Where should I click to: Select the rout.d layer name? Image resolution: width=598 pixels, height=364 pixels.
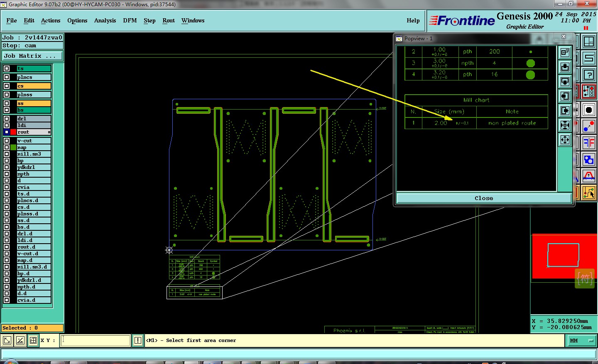(34, 247)
